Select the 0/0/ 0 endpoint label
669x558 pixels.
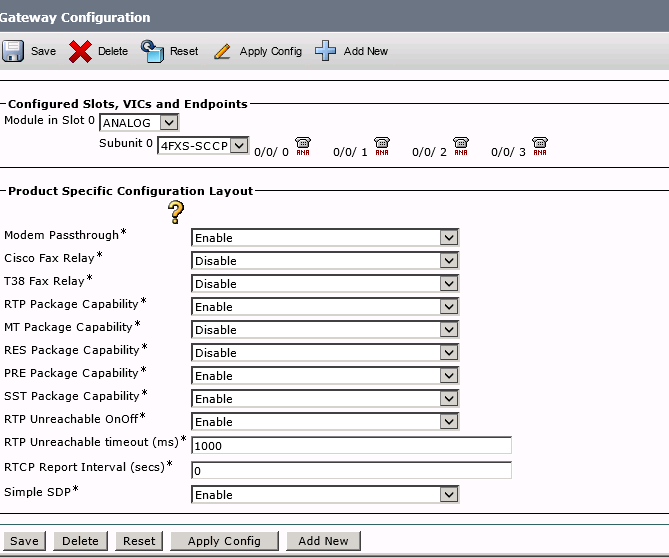click(271, 152)
